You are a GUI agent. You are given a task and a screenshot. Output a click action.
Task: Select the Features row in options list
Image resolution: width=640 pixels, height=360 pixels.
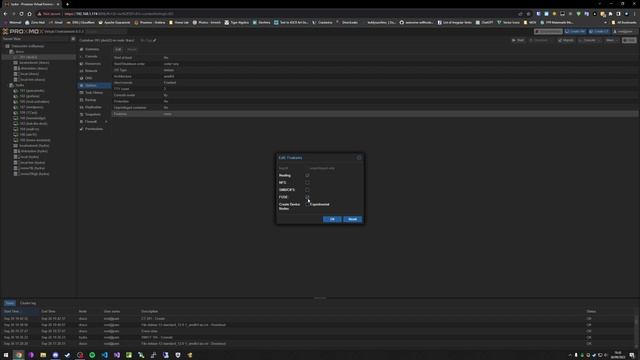point(375,114)
